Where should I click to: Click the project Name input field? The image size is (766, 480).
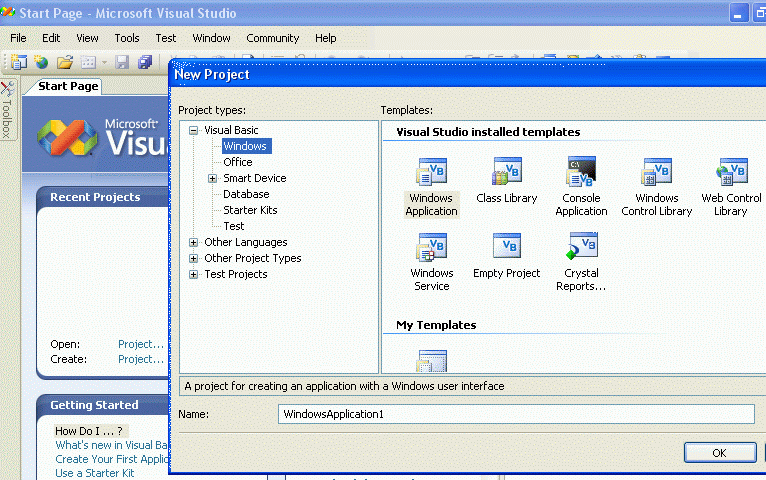pyautogui.click(x=516, y=414)
